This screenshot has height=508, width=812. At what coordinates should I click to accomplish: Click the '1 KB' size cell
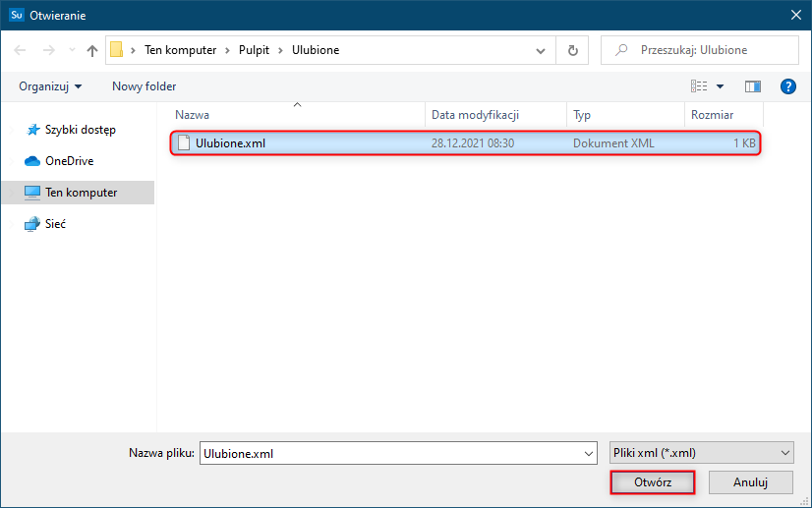pyautogui.click(x=744, y=142)
